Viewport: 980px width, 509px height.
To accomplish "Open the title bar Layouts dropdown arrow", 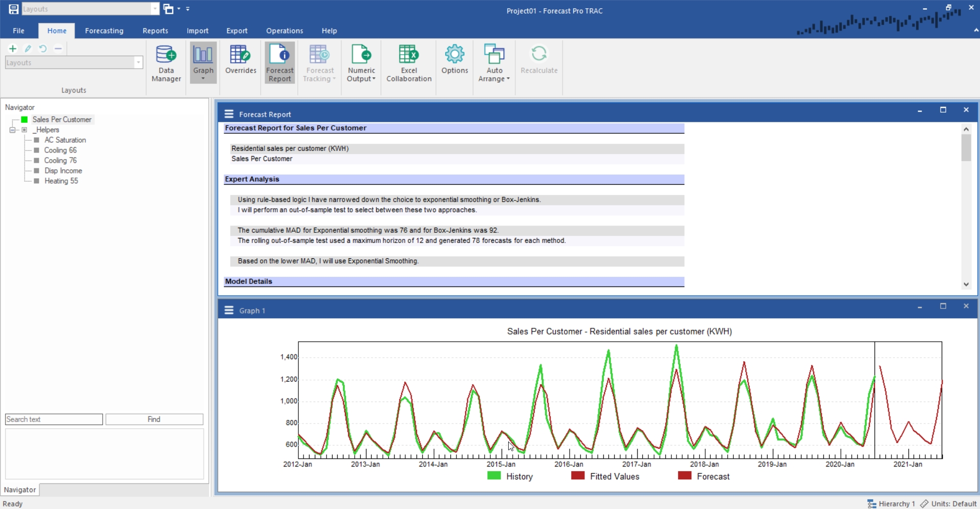I will (x=155, y=9).
